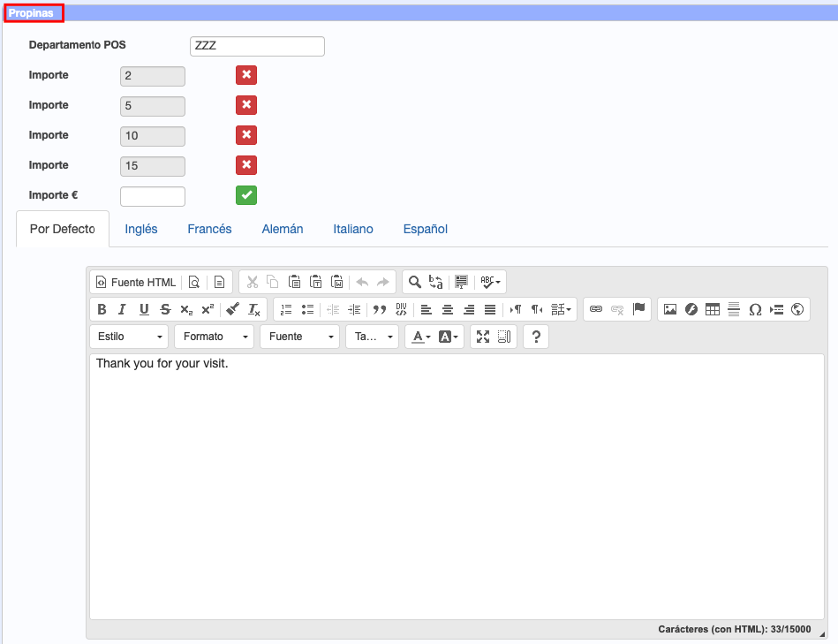The width and height of the screenshot is (838, 644).
Task: Open the link insertion tool
Action: (596, 309)
